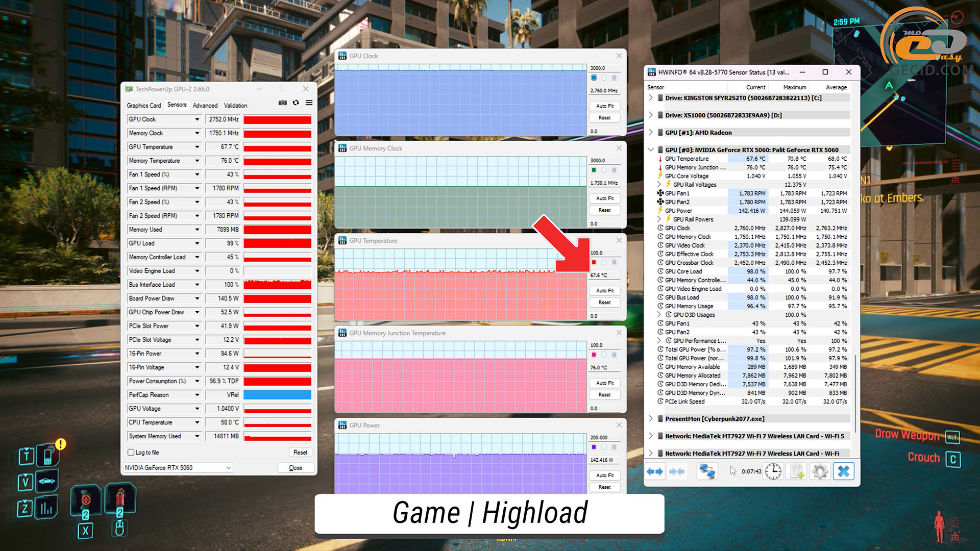The height and width of the screenshot is (551, 980).
Task: Click the phone HUD icon in game
Action: [x=48, y=455]
